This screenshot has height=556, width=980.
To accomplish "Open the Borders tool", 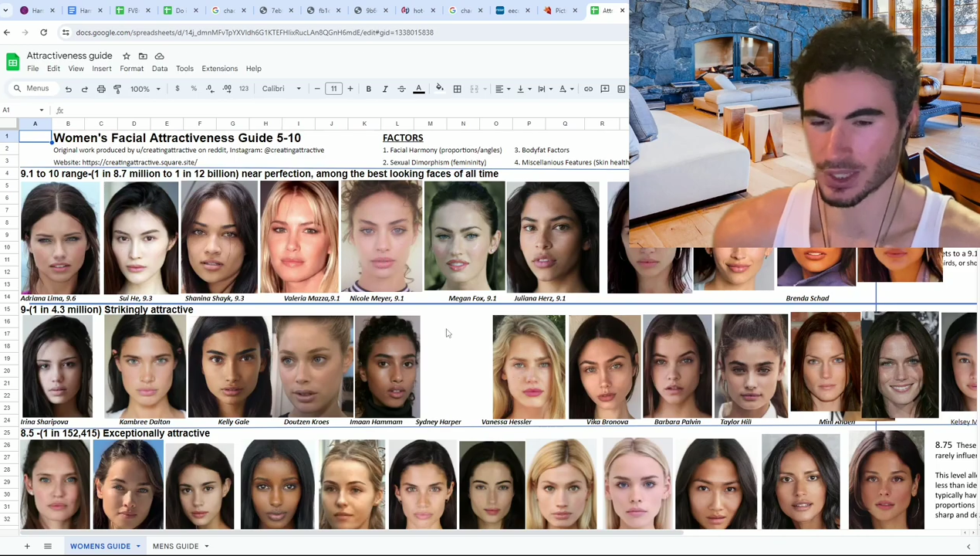I will 457,89.
